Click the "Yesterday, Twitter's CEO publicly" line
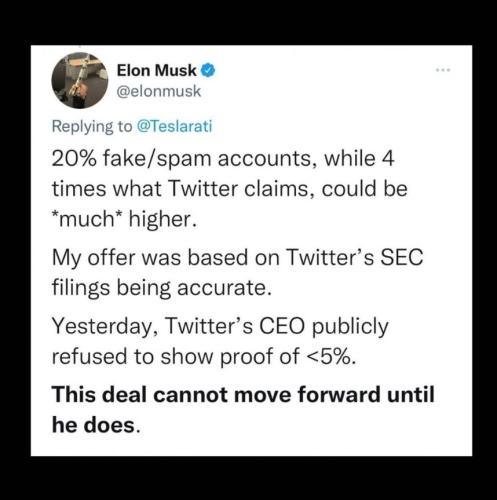The width and height of the screenshot is (497, 500). point(220,326)
